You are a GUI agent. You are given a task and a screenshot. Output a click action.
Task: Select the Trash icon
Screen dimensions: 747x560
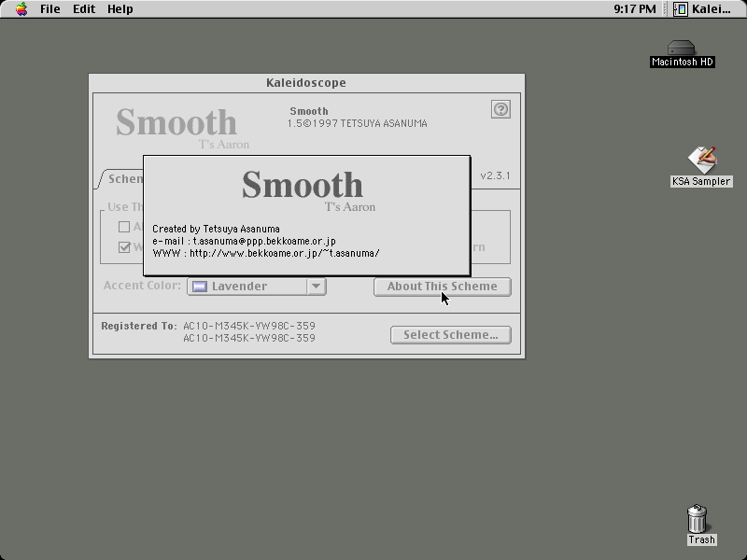pos(698,519)
